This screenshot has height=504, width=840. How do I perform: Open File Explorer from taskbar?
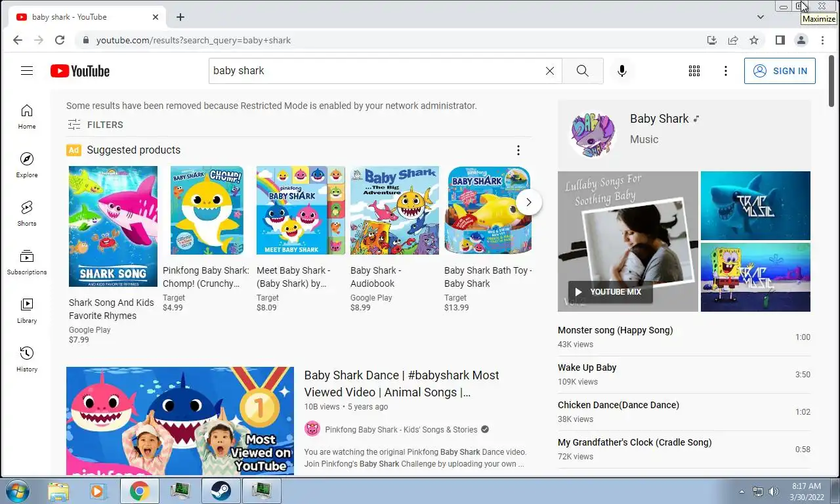58,491
